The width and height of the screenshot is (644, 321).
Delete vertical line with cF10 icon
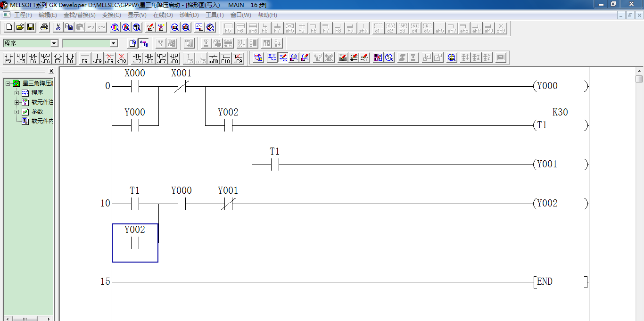tap(122, 58)
